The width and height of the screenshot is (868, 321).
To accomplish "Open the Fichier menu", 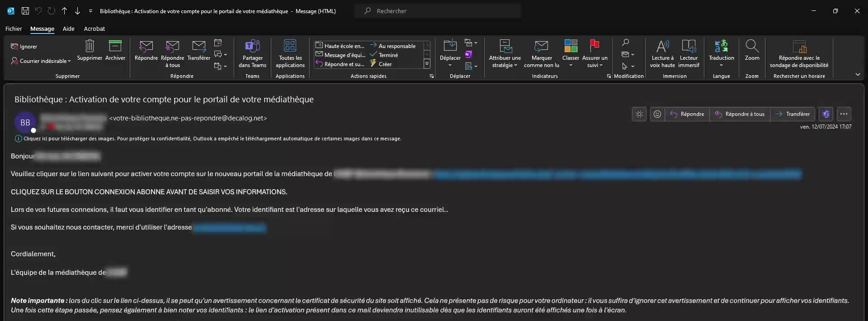I will (14, 29).
